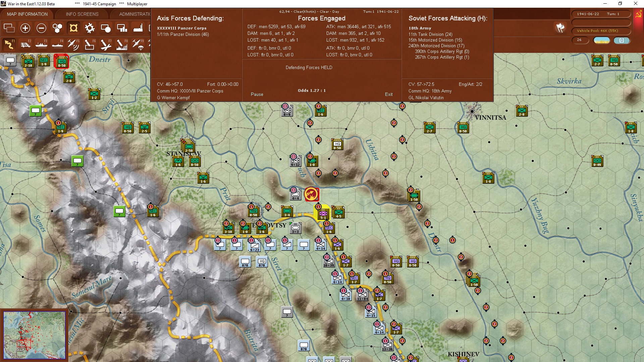Select the F8 bomb city mode
This screenshot has width=644, height=362.
(122, 44)
